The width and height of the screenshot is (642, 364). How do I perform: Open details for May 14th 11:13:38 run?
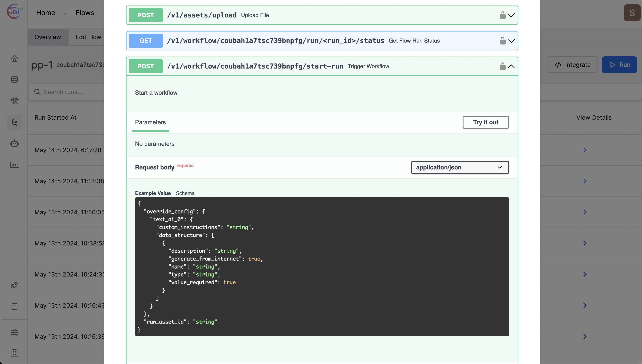(x=585, y=181)
